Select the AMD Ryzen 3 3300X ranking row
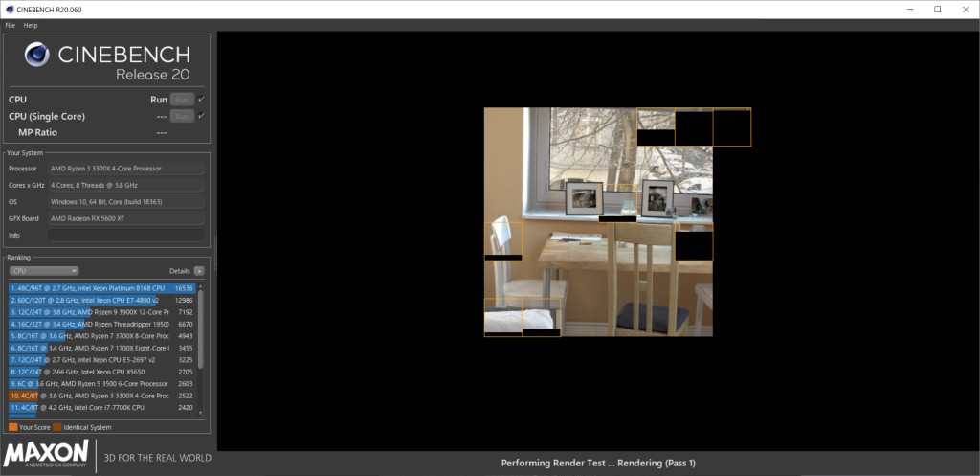Screen dimensions: 980x476 point(102,396)
